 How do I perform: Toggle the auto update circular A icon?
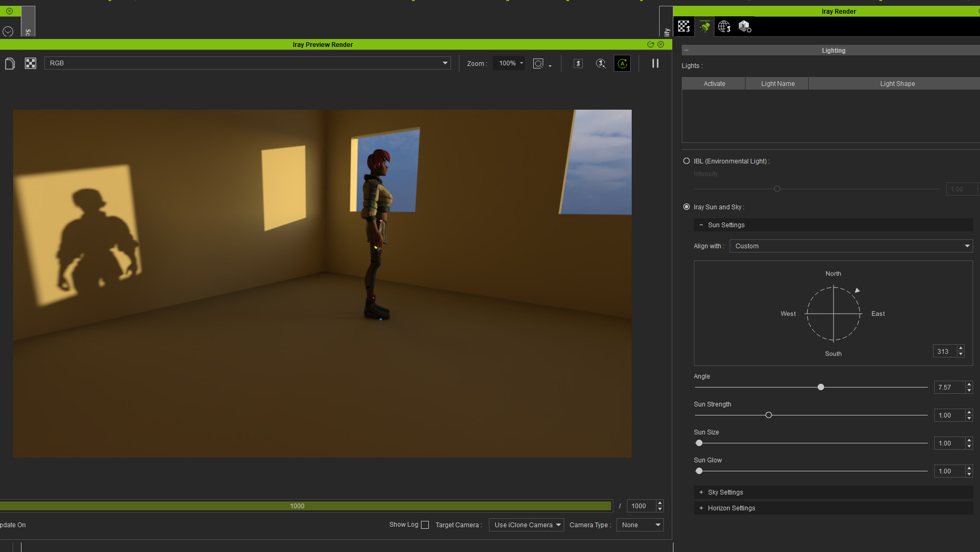click(x=622, y=64)
